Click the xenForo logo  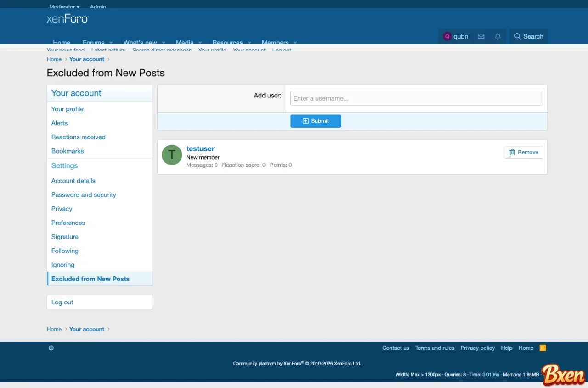tap(68, 19)
